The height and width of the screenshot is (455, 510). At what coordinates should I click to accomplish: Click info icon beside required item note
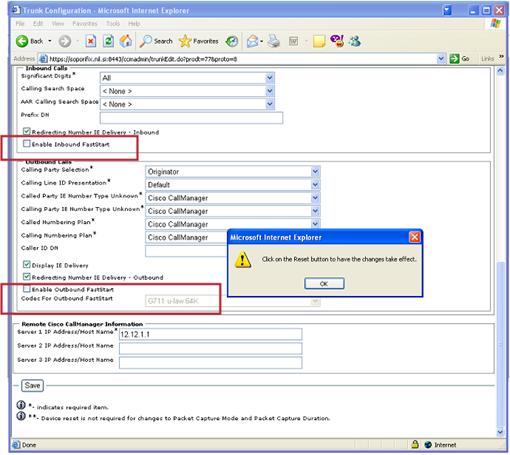pyautogui.click(x=21, y=405)
